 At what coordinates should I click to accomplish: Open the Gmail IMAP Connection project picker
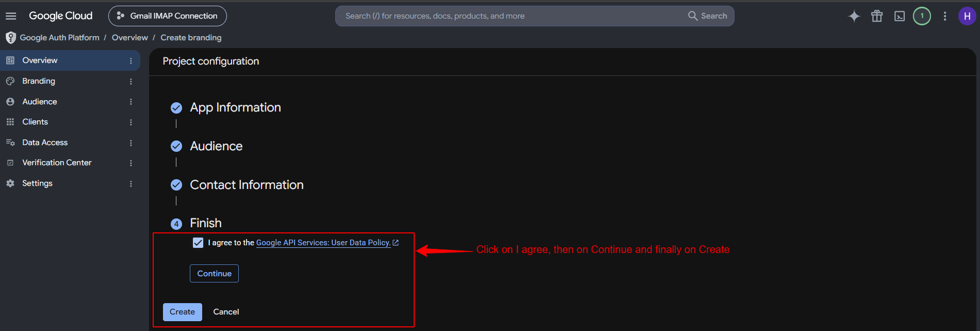click(x=168, y=16)
